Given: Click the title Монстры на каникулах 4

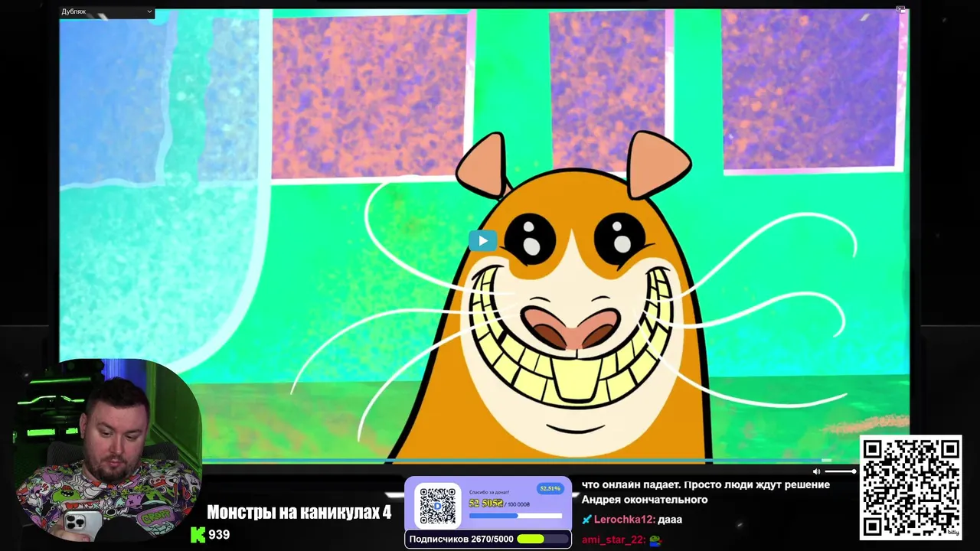Looking at the screenshot, I should [299, 512].
